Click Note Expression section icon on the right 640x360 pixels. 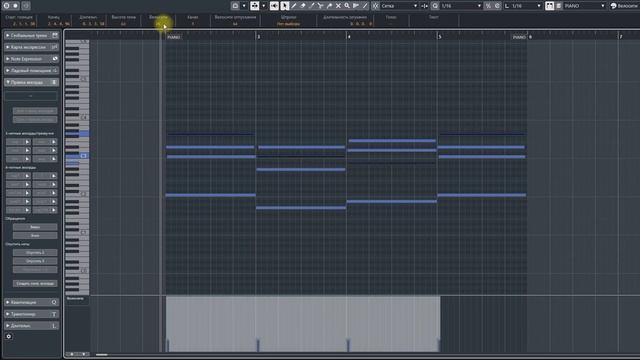pos(55,59)
